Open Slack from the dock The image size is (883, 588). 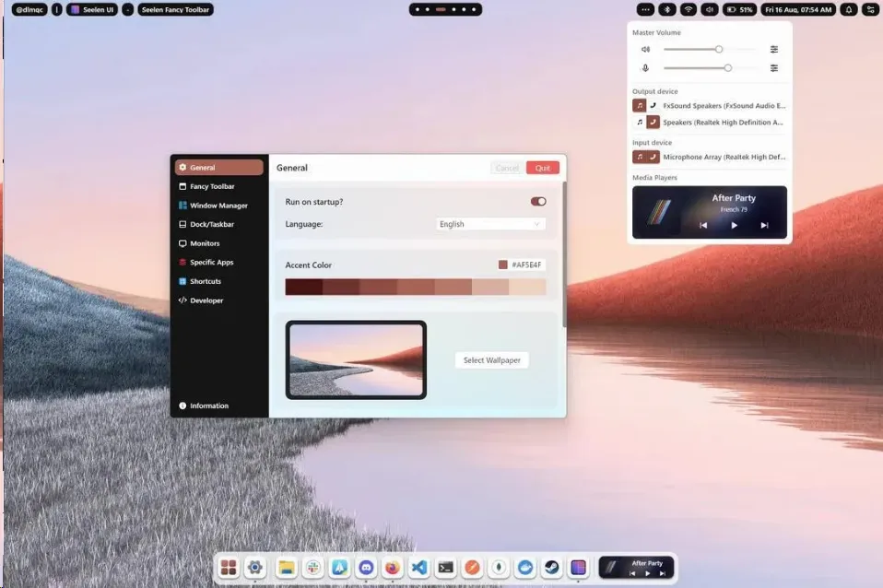(312, 568)
